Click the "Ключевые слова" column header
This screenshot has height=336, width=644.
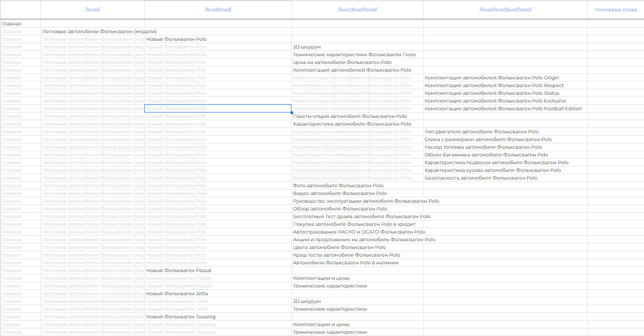point(616,10)
